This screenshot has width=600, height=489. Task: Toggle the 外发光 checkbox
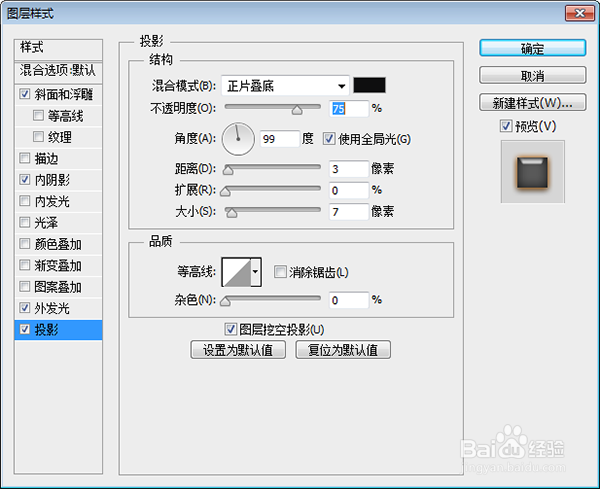25,307
